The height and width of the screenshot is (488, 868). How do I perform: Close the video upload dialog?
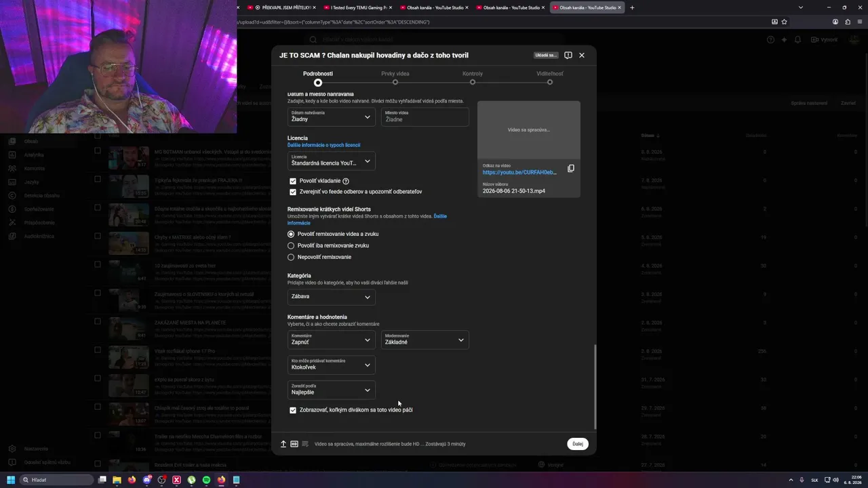[x=581, y=55]
